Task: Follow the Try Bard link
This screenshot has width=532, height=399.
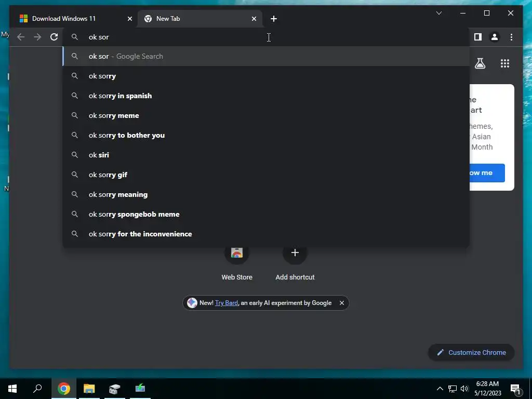Action: coord(227,303)
